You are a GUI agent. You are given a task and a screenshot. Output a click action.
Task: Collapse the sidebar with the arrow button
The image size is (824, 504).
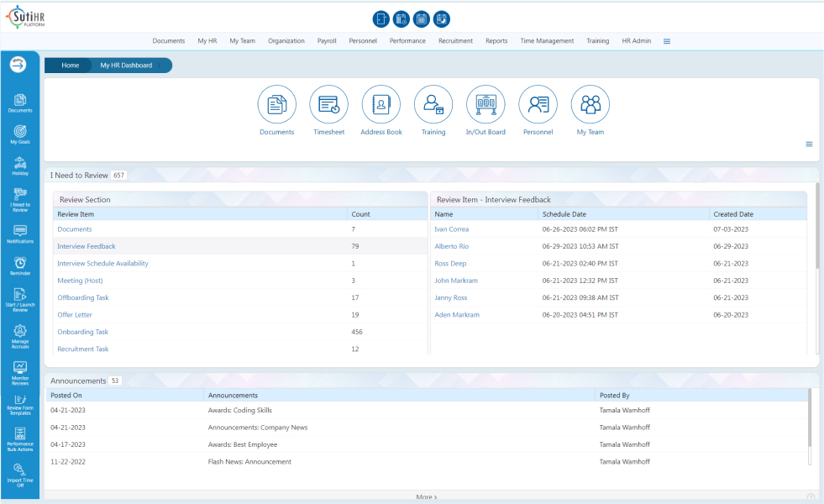18,64
